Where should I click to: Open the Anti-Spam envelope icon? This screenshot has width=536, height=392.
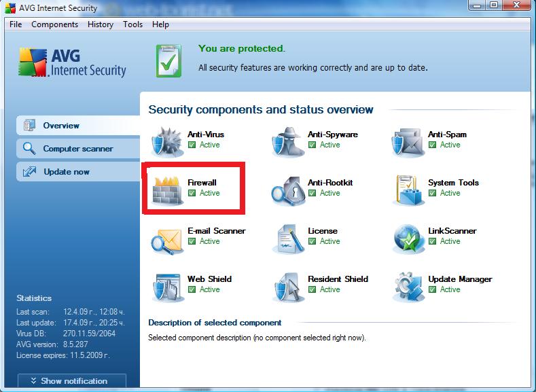coord(408,142)
